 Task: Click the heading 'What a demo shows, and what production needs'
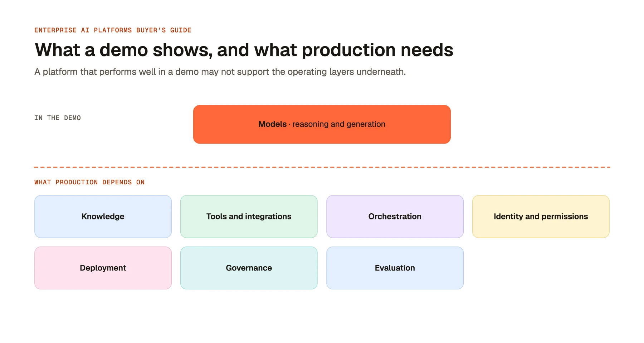coord(244,50)
